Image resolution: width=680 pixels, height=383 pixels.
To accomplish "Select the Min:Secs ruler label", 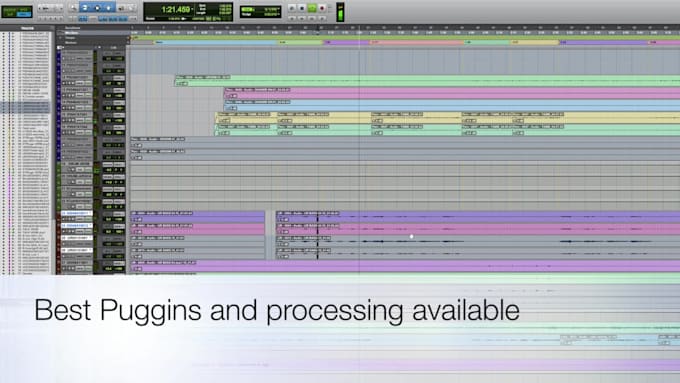I will coord(72,33).
